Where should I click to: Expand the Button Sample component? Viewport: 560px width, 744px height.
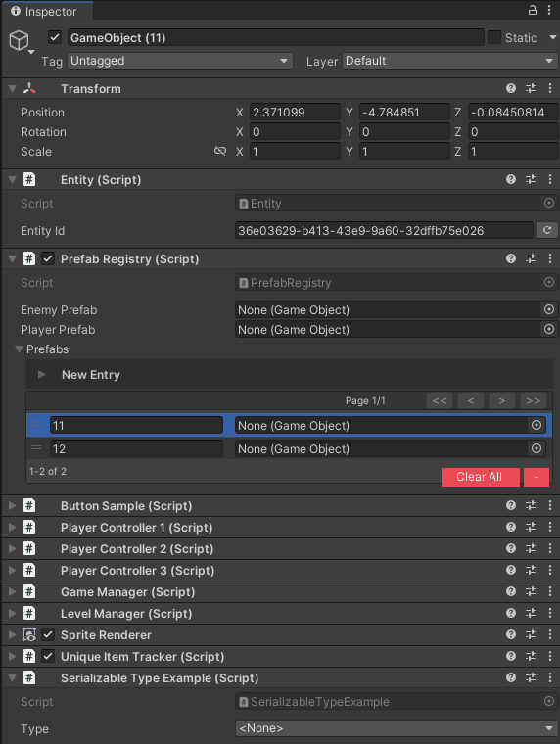(13, 506)
